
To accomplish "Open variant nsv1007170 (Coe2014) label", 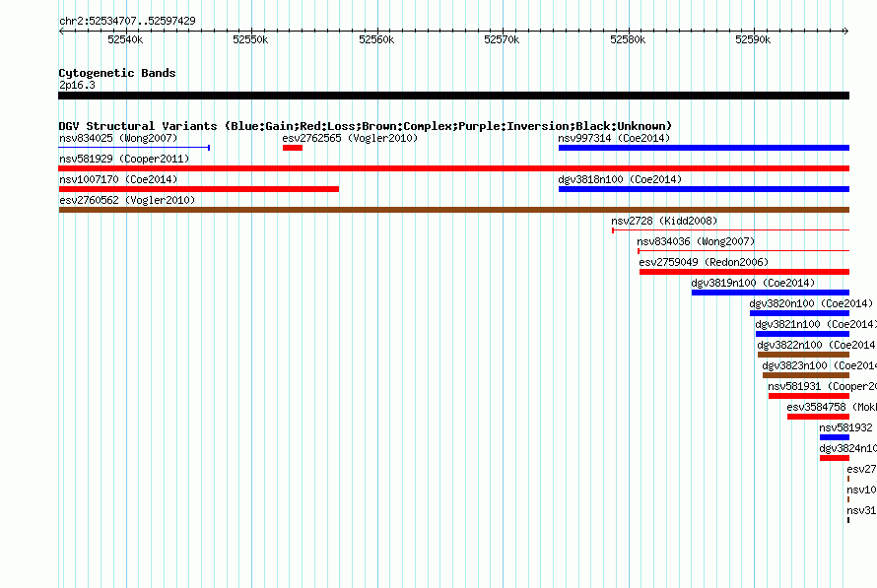I will (118, 179).
